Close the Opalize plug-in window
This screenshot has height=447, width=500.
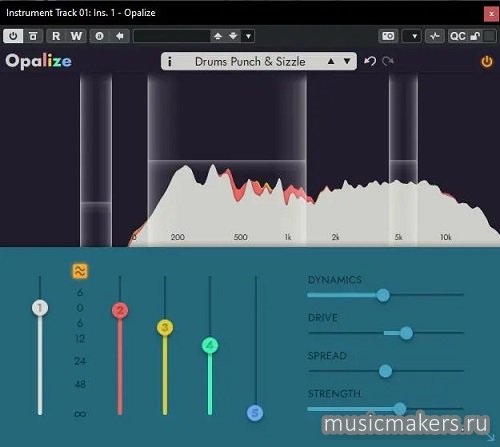click(x=491, y=14)
